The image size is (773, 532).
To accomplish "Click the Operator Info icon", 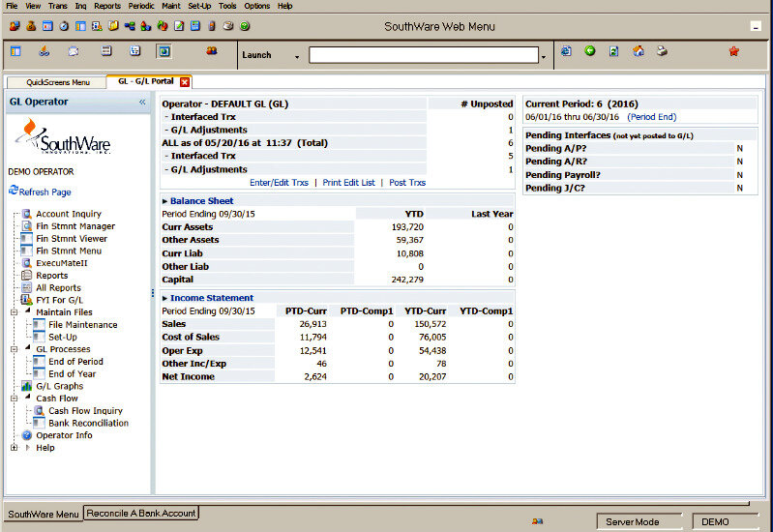I will click(27, 435).
